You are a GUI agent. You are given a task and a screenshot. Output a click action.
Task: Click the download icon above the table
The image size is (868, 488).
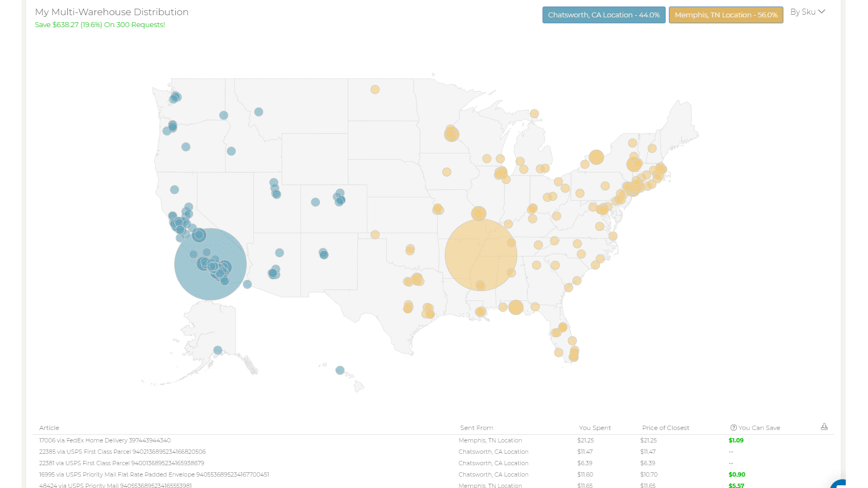824,427
